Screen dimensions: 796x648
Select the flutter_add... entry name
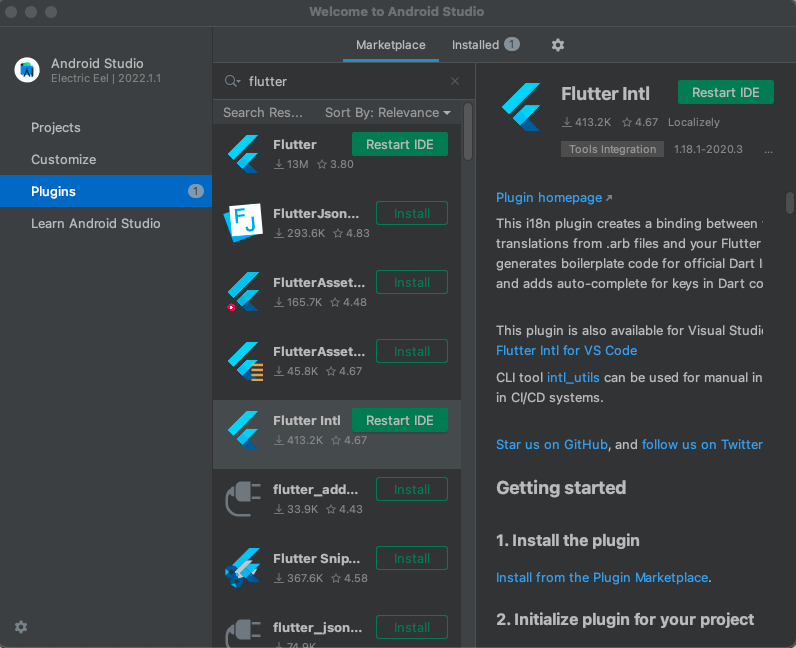pos(315,490)
